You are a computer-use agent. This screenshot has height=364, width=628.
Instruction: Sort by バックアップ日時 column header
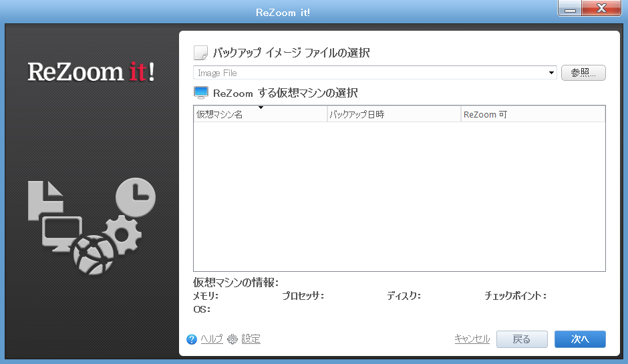pyautogui.click(x=394, y=114)
